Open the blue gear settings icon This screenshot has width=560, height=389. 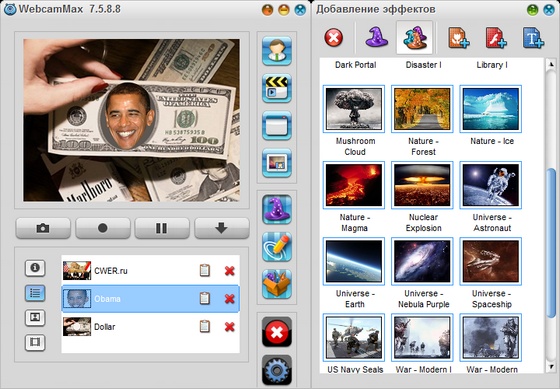277,370
